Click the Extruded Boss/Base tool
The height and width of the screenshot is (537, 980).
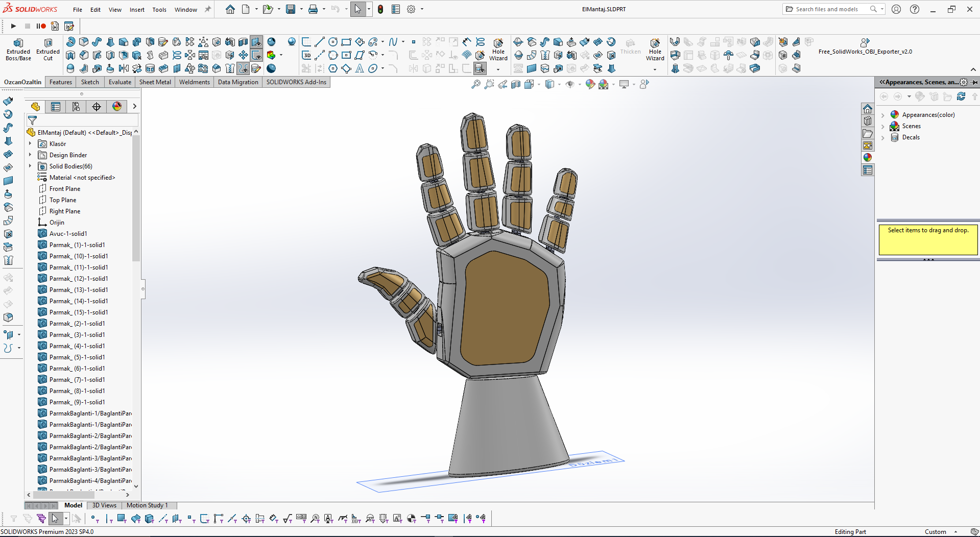pos(18,50)
